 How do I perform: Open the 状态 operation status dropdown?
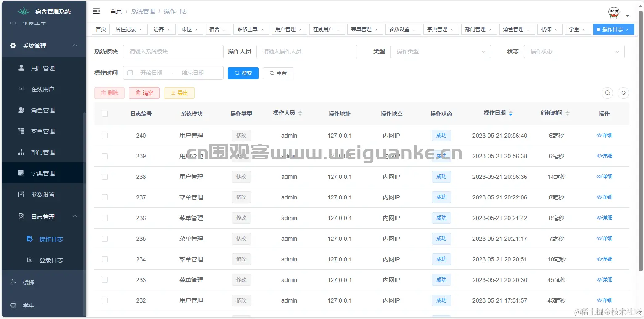coord(574,51)
